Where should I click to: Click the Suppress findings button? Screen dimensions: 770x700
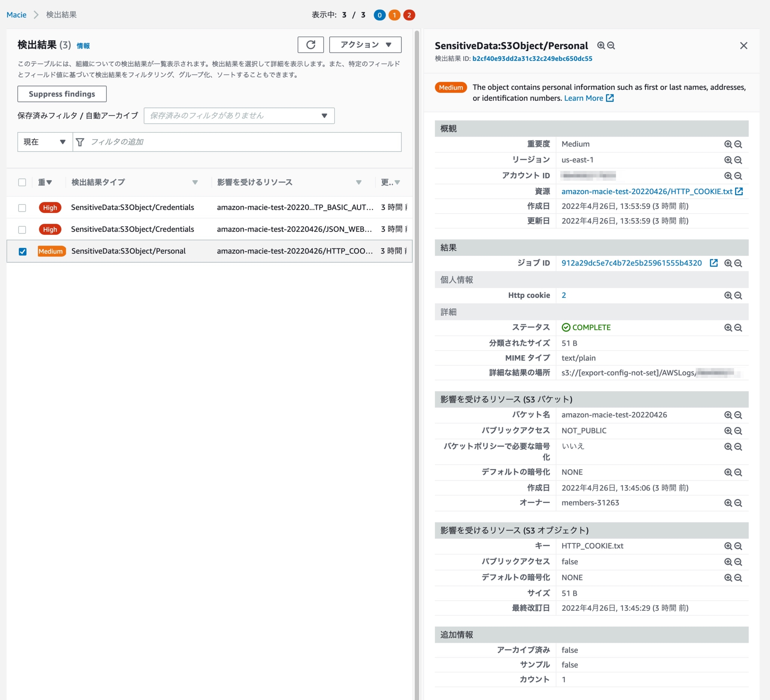pos(62,94)
